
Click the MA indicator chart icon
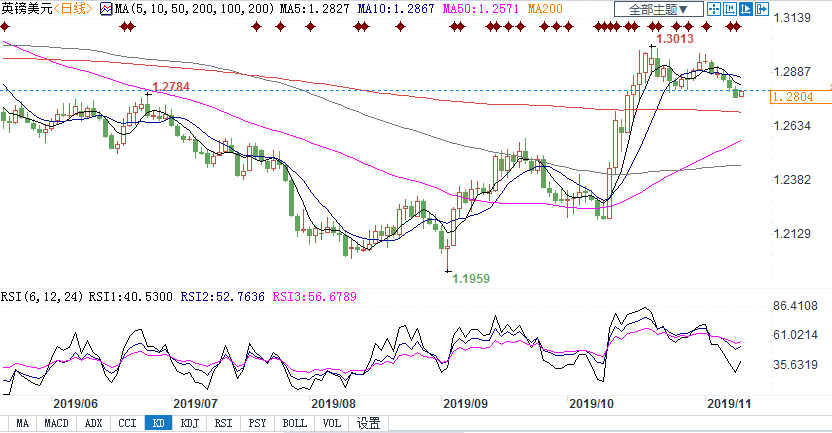(107, 9)
